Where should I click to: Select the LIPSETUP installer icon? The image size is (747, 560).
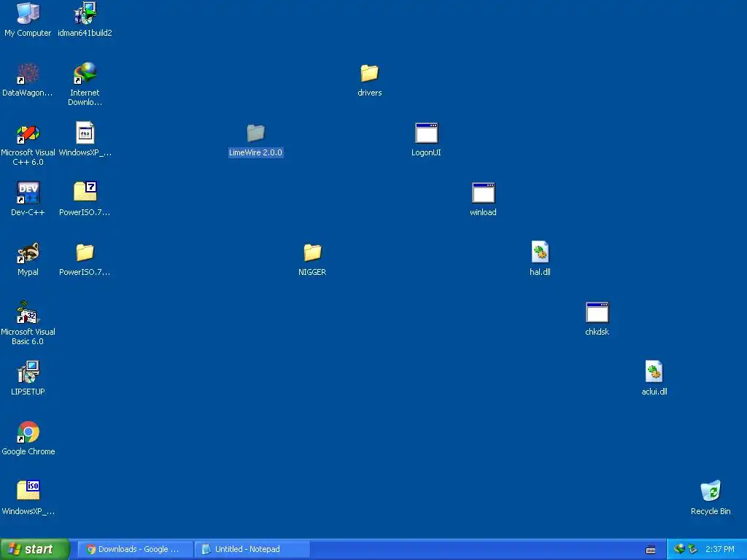pos(28,378)
